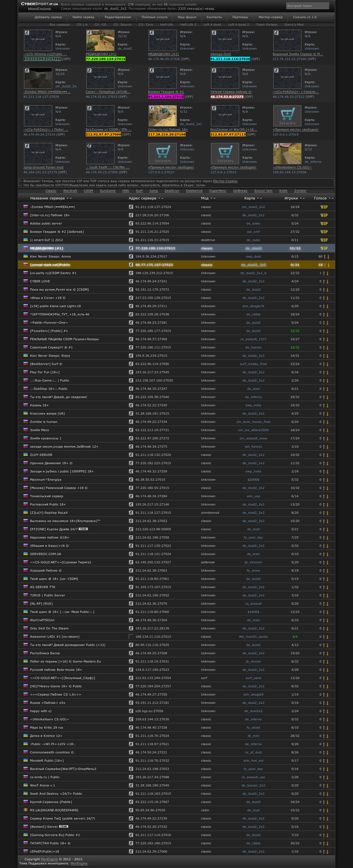Sort Голоса column descending arrow
Screen dimensions: 353x868
coord(330,198)
